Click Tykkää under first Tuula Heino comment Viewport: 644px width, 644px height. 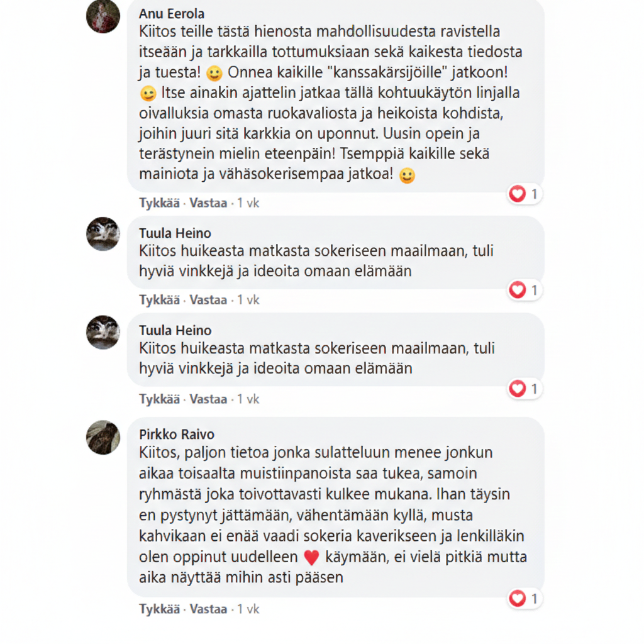[x=159, y=300]
